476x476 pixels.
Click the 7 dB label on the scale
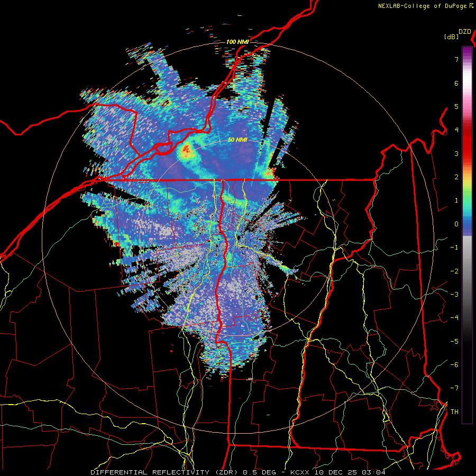point(456,59)
